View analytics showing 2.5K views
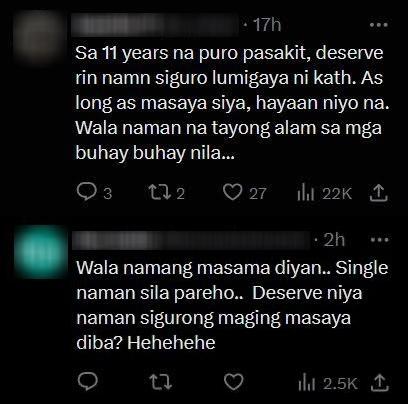408x404 pixels. pyautogui.click(x=328, y=383)
